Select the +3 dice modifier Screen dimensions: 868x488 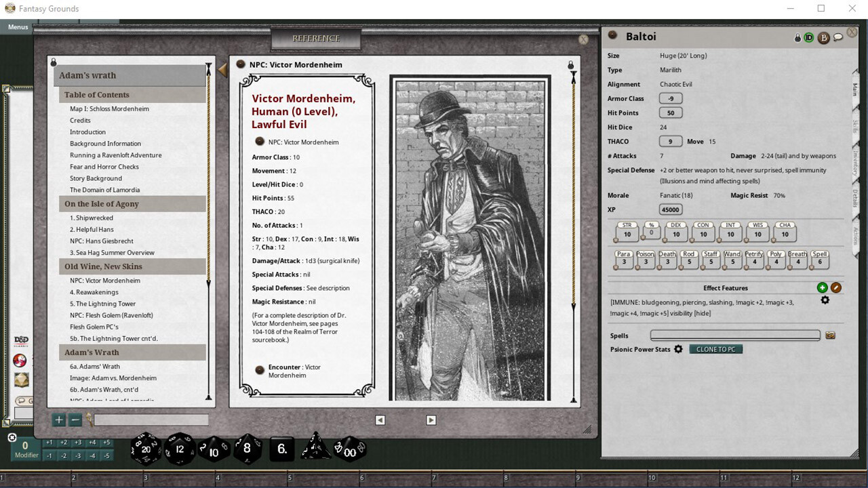[x=77, y=443]
